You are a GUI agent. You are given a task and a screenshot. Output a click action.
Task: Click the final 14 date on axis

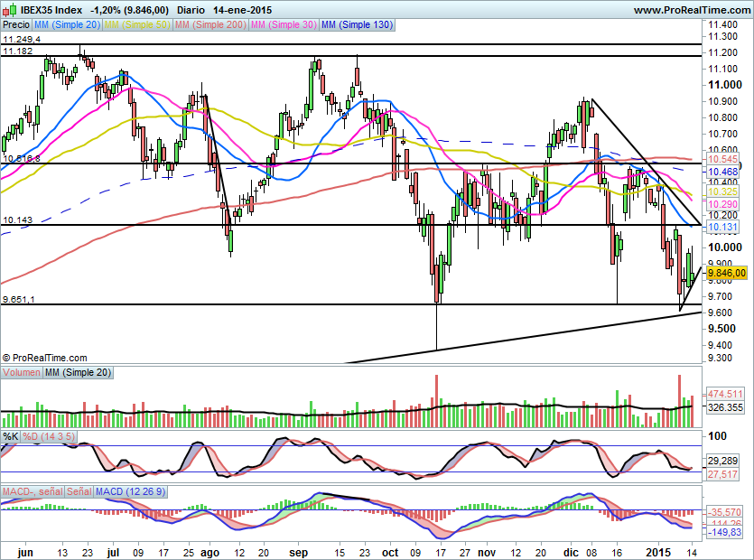pyautogui.click(x=692, y=552)
